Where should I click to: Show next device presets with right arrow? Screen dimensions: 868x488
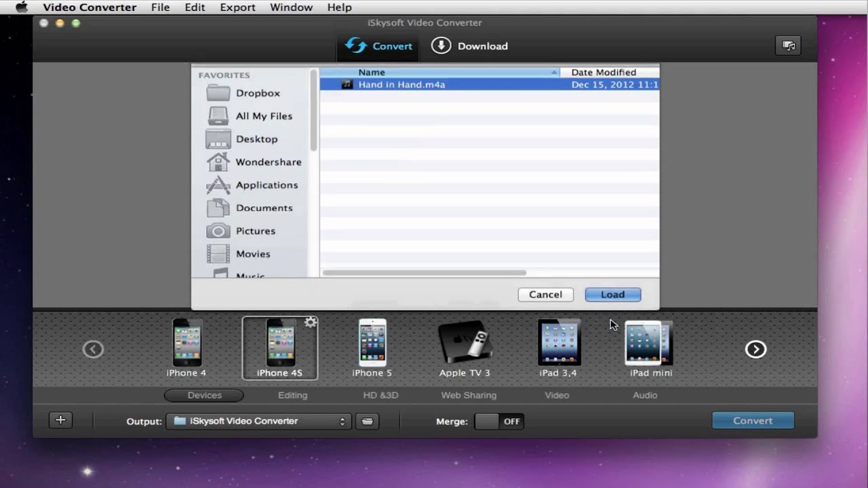(x=755, y=349)
